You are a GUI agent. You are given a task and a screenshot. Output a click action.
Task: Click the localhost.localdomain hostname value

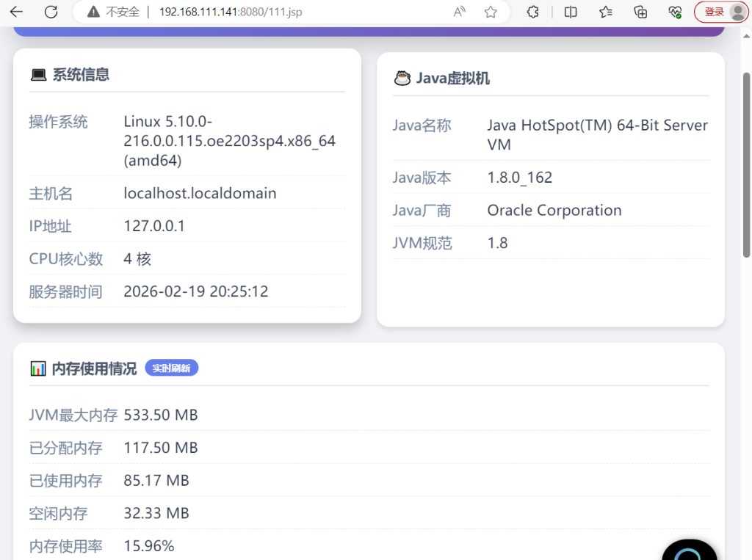(x=200, y=194)
